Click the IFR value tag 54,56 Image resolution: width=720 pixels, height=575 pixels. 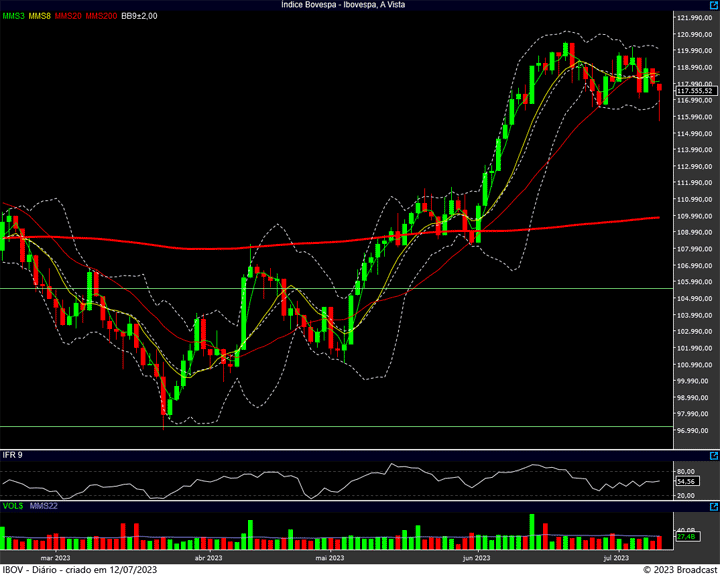686,481
